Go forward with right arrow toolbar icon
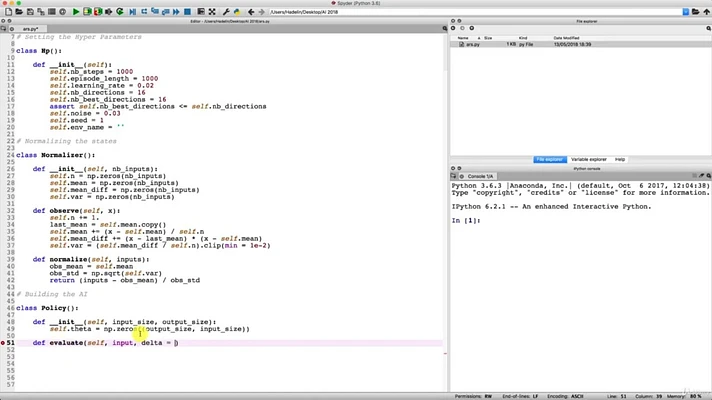Image resolution: width=712 pixels, height=400 pixels. pos(262,12)
